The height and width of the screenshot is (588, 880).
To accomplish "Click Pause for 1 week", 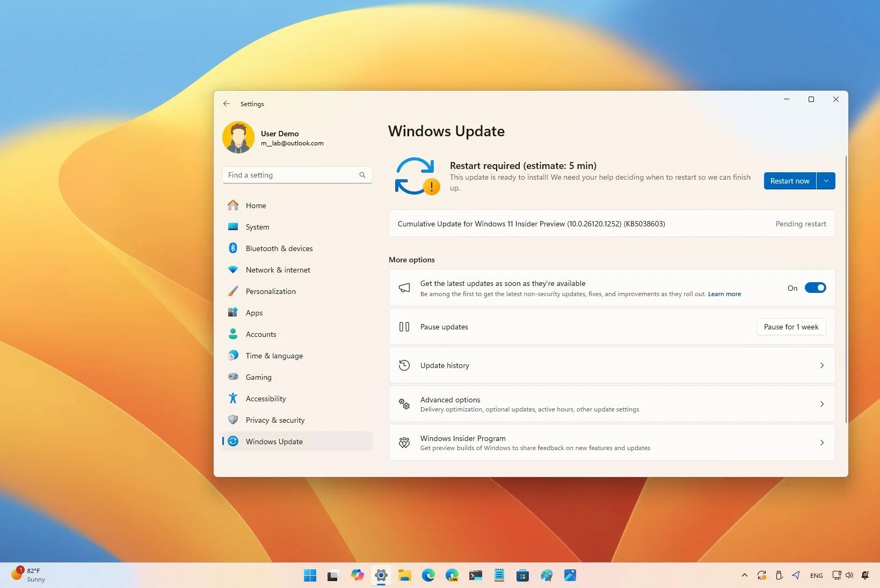I will pyautogui.click(x=790, y=327).
